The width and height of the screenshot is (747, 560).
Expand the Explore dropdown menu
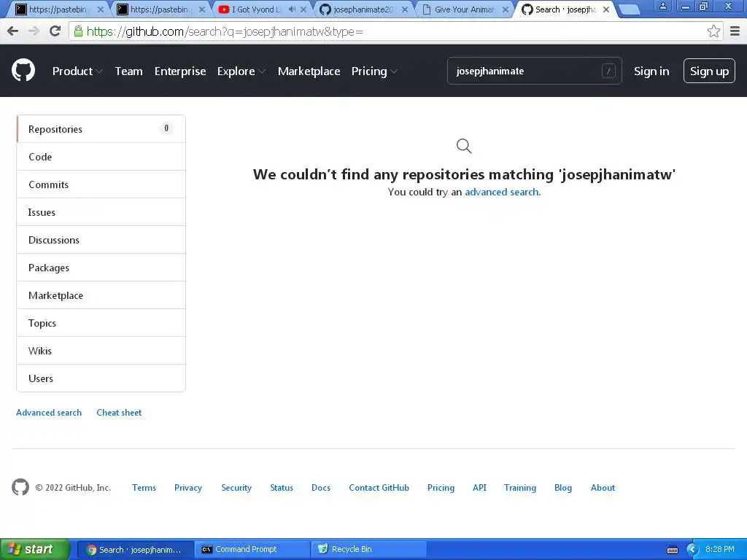(x=241, y=71)
